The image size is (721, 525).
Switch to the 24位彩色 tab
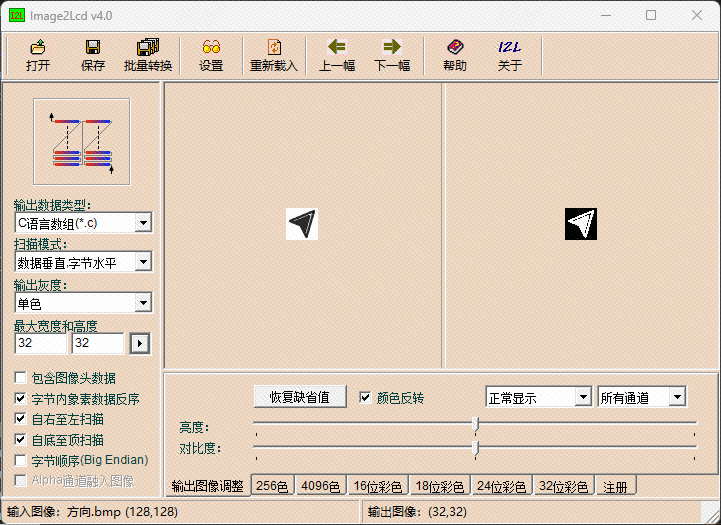click(x=502, y=486)
